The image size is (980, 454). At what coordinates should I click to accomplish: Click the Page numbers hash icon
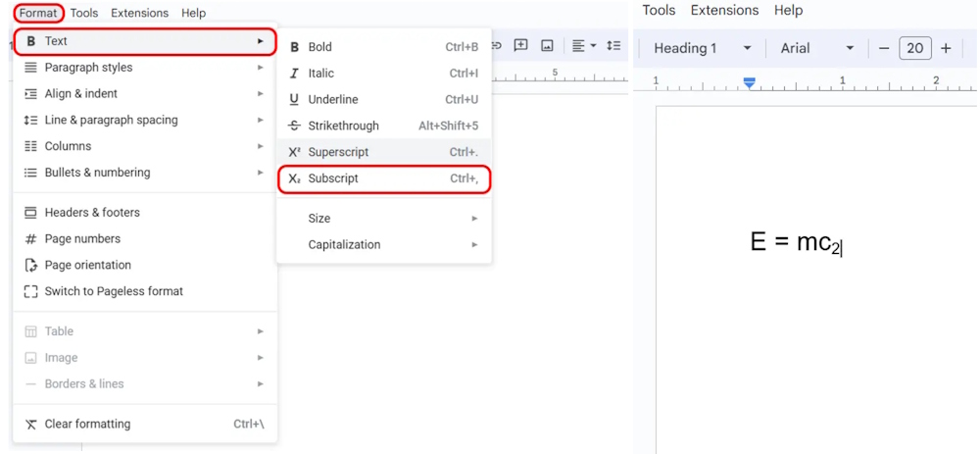(x=30, y=239)
